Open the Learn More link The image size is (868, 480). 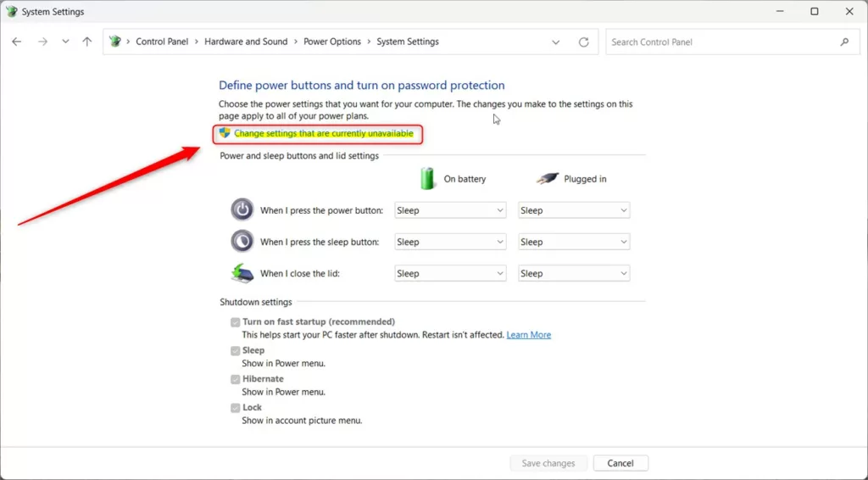(x=529, y=335)
